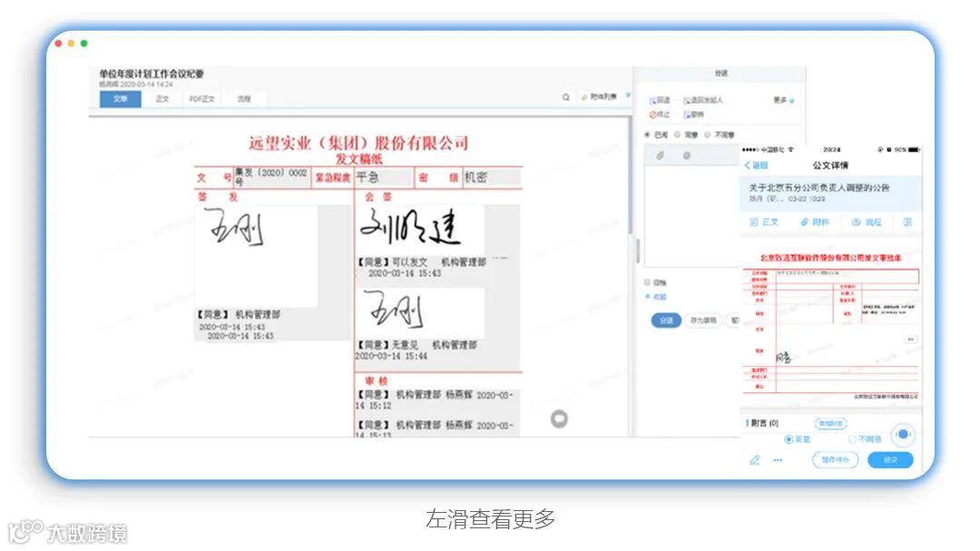Image resolution: width=980 pixels, height=551 pixels.
Task: Click the 终止 stop action
Action: coord(660,114)
